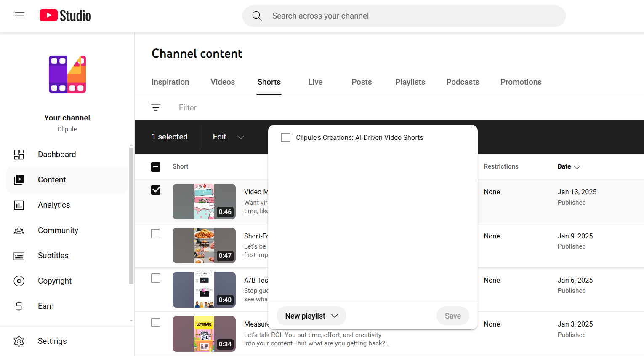Open Community in the sidebar
This screenshot has width=644, height=356.
67,230
